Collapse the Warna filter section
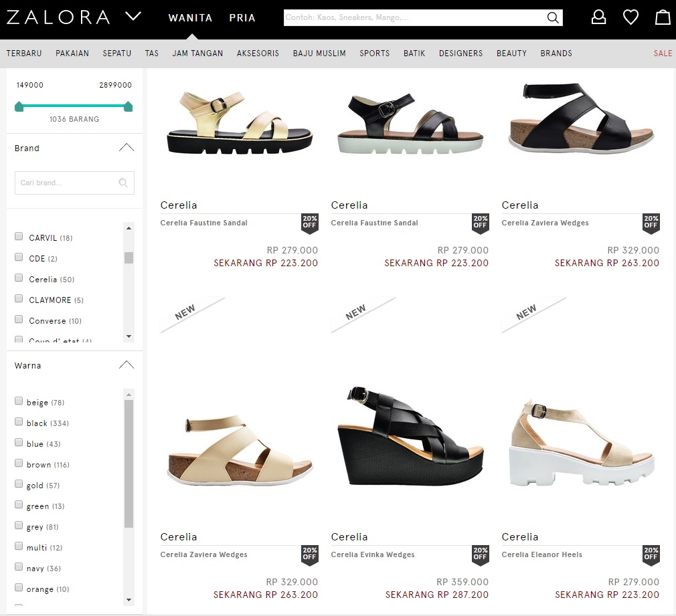Screen dimensions: 676x616 point(126,365)
